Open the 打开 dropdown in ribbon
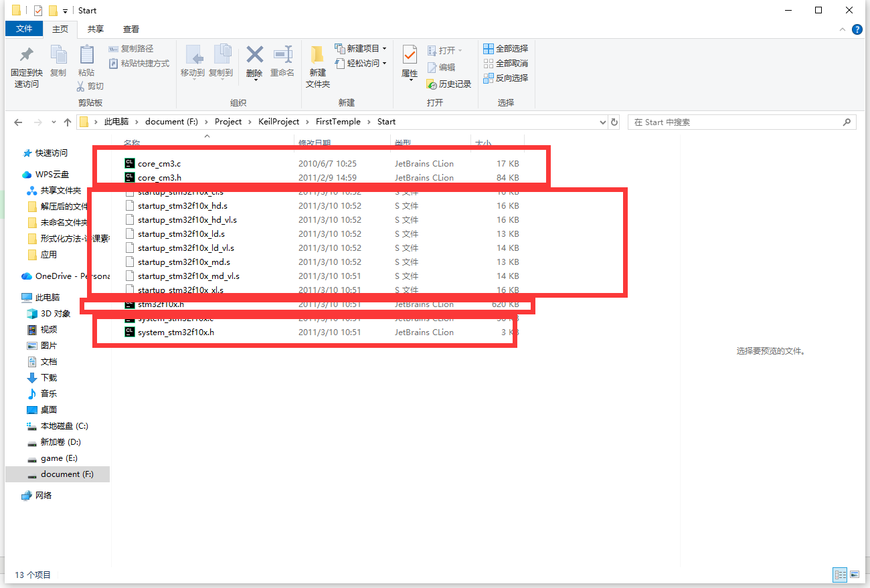Viewport: 870px width, 588px height. [x=444, y=51]
